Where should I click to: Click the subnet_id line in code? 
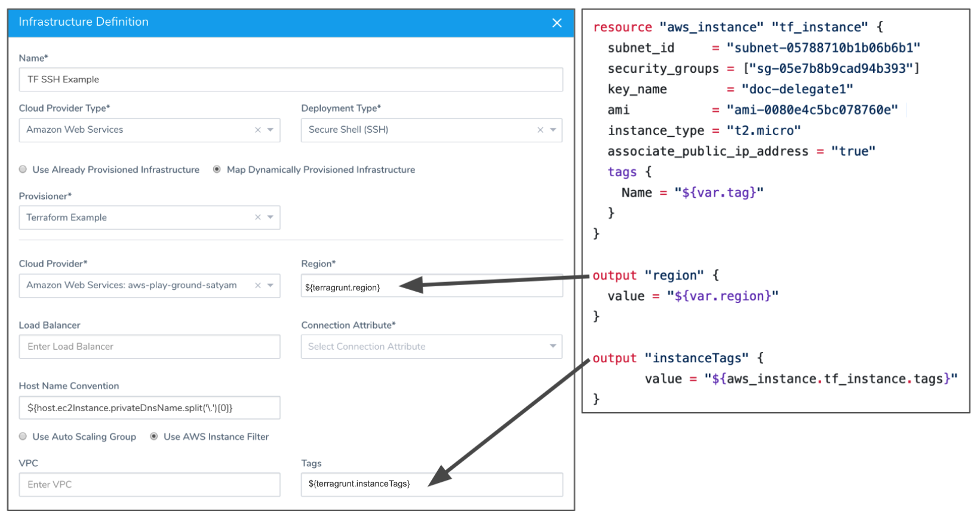click(764, 48)
